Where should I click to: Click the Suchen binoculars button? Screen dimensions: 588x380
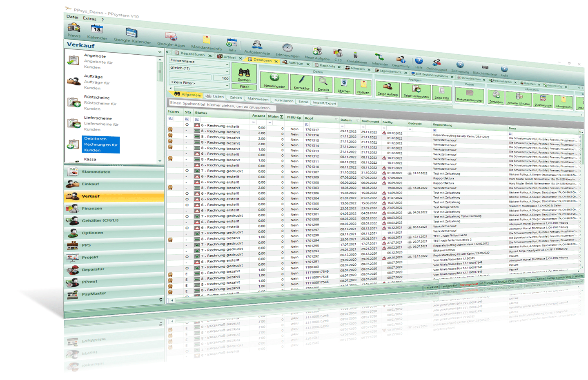click(x=244, y=73)
